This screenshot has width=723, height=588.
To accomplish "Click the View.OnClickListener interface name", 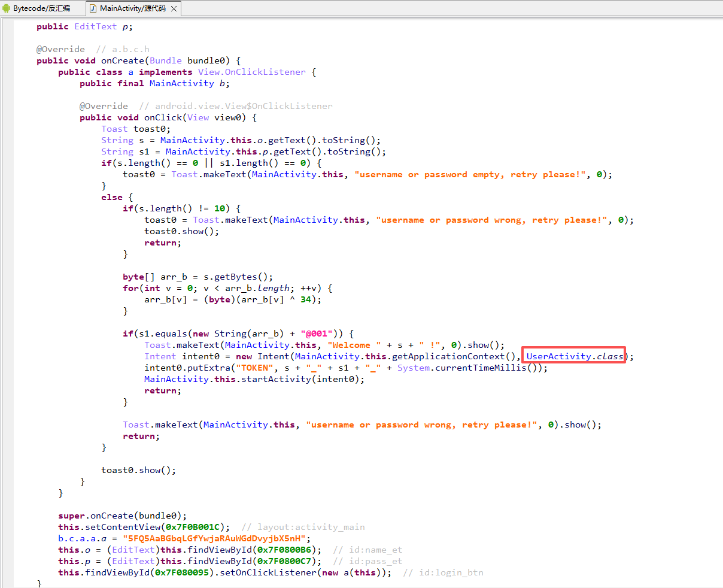I will [x=252, y=72].
